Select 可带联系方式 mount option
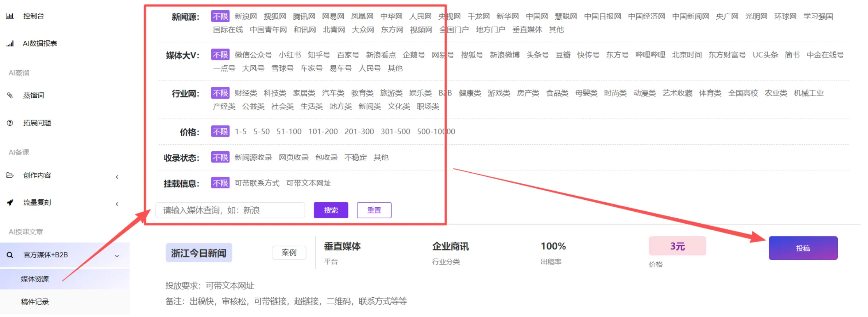The image size is (868, 317). coord(257,183)
